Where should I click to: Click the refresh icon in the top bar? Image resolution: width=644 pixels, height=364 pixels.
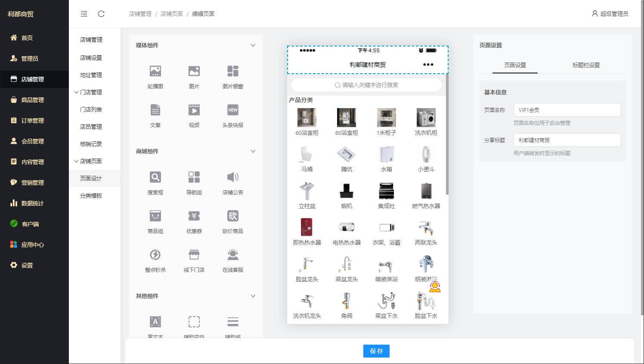[101, 14]
